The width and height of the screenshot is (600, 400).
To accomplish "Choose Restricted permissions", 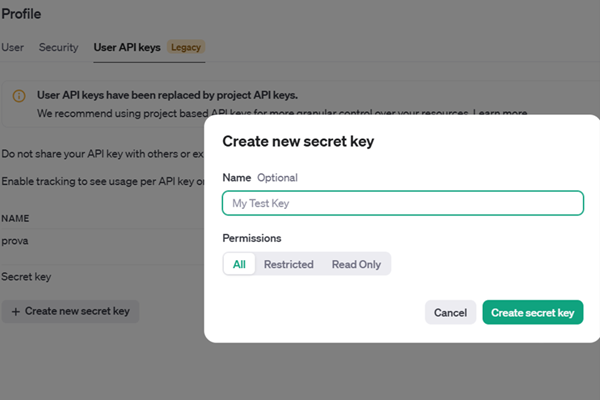I will click(288, 264).
